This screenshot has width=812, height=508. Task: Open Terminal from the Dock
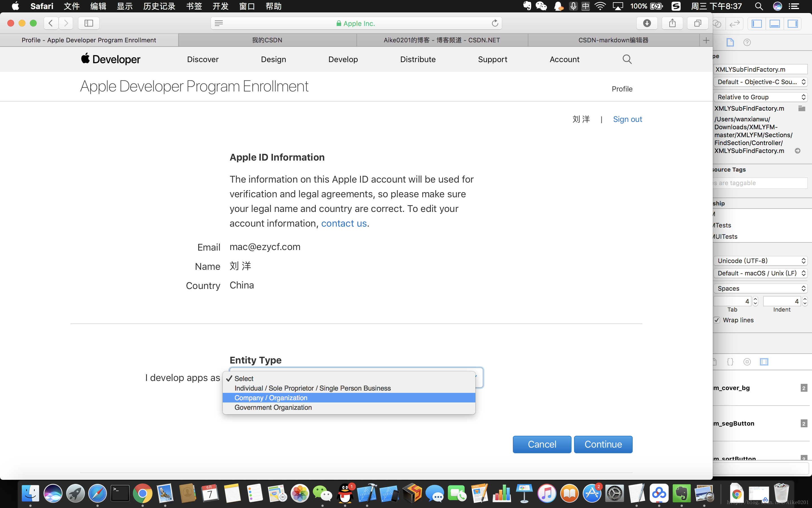[x=120, y=493]
